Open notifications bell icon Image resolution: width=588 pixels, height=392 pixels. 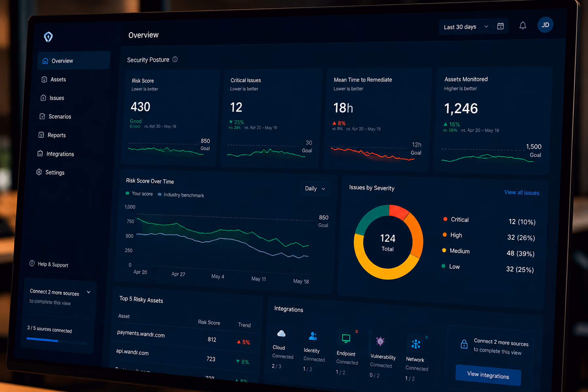point(523,25)
